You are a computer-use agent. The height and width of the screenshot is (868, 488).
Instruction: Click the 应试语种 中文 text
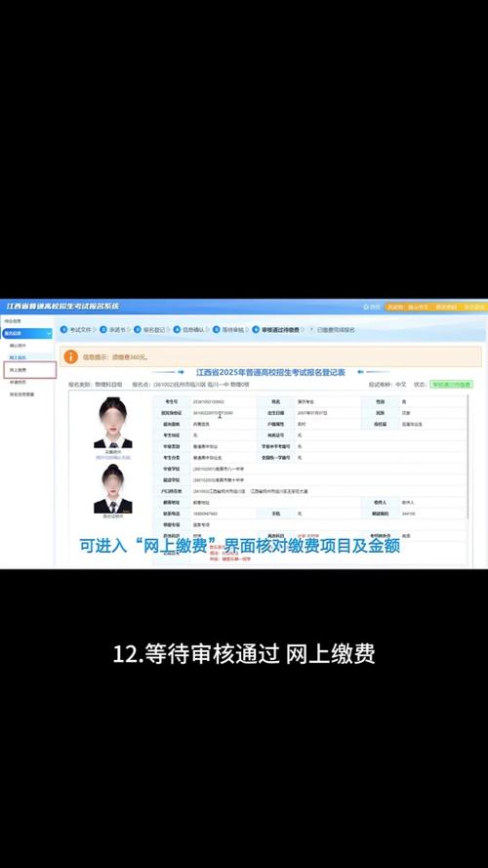pyautogui.click(x=387, y=384)
